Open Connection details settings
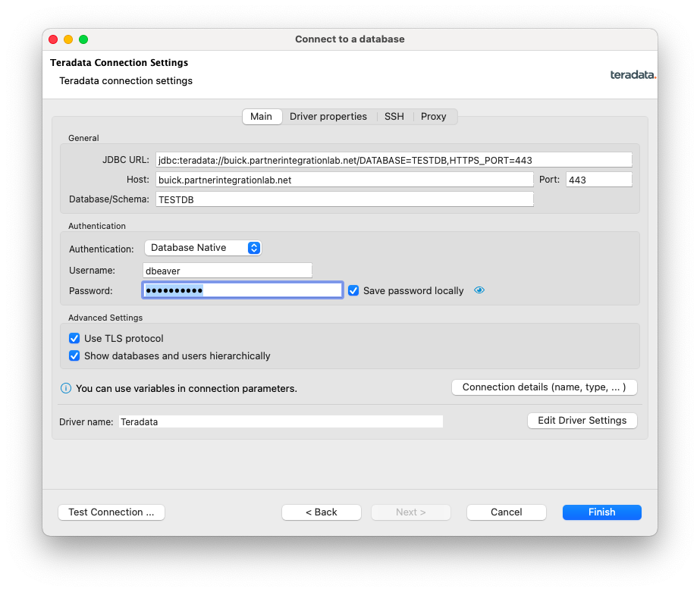Image resolution: width=700 pixels, height=592 pixels. (x=544, y=387)
